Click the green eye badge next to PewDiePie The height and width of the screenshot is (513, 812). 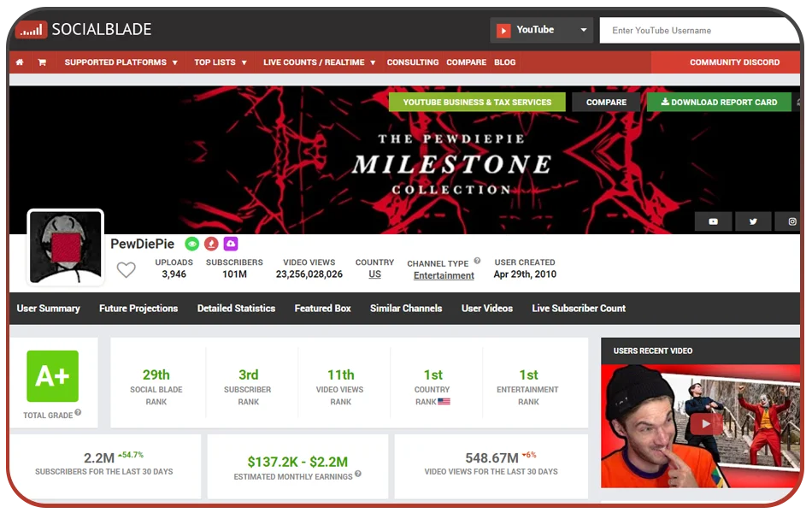point(192,244)
